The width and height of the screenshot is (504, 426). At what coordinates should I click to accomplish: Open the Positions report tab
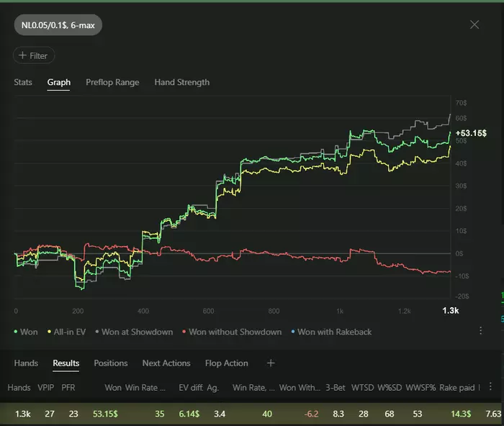point(111,363)
